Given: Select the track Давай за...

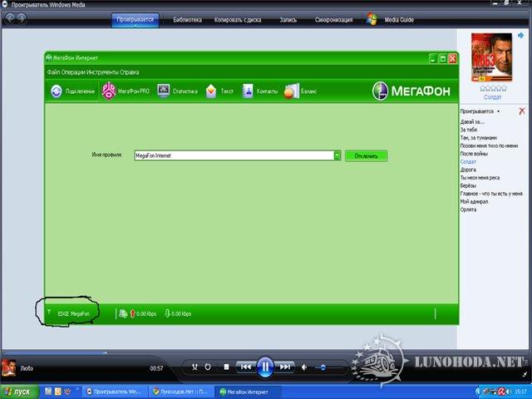Looking at the screenshot, I should pos(472,122).
